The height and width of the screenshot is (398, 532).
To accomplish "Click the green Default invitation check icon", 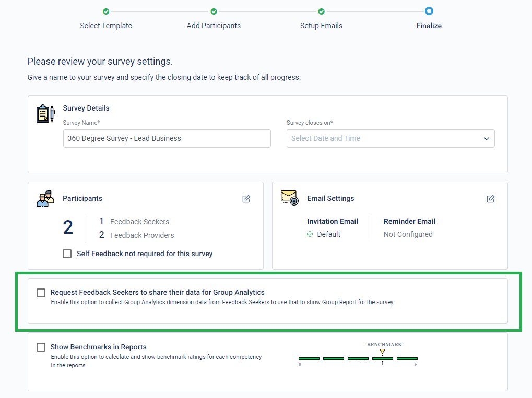I will point(310,234).
